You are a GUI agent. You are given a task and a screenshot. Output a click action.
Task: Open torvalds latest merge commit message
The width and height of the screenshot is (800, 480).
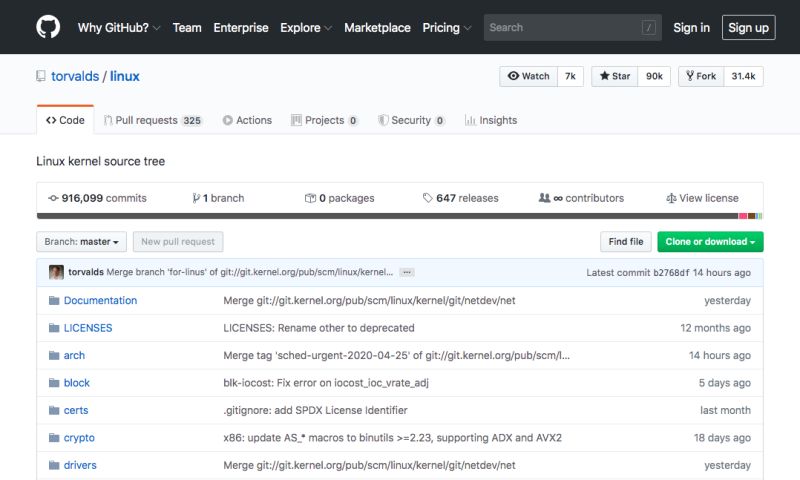tap(249, 272)
